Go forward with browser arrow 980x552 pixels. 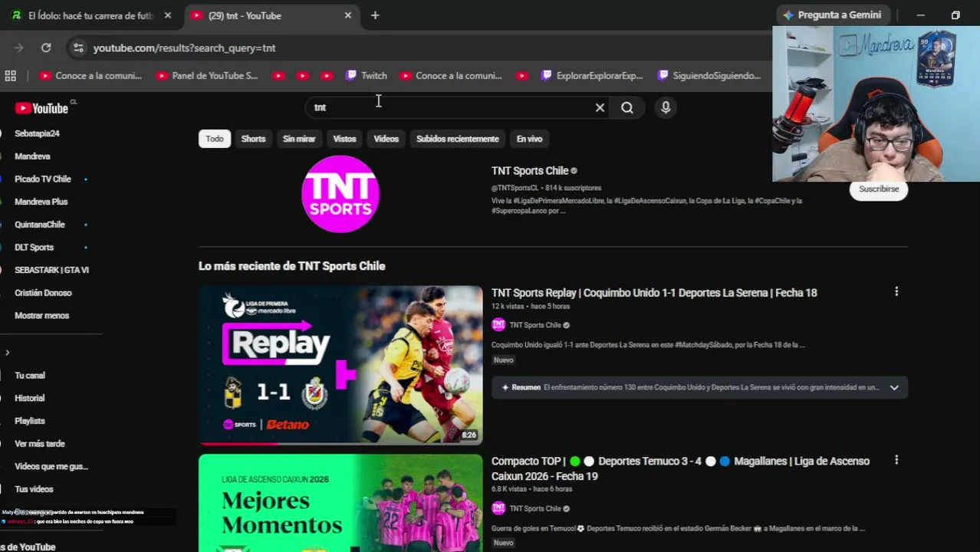point(18,48)
